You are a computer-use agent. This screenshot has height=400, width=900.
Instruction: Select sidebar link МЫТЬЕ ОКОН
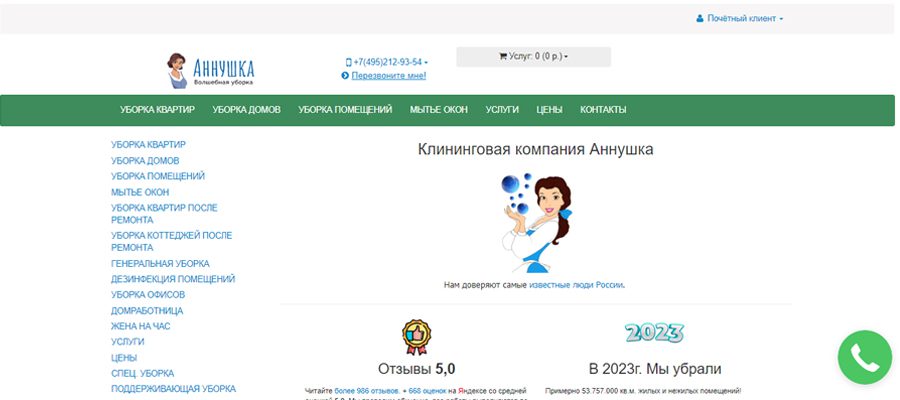140,192
